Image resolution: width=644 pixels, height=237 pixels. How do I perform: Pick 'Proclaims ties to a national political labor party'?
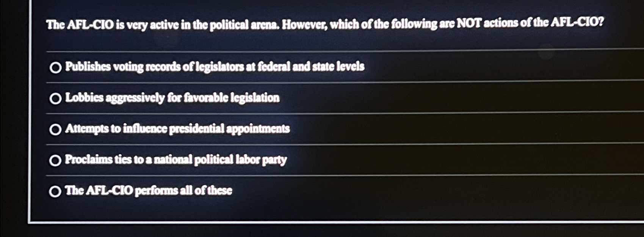tap(55, 160)
